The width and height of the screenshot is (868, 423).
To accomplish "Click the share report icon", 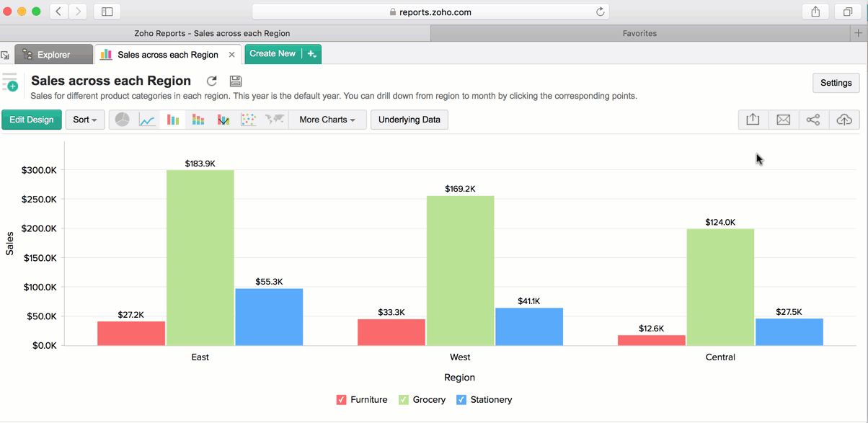I will click(x=813, y=120).
